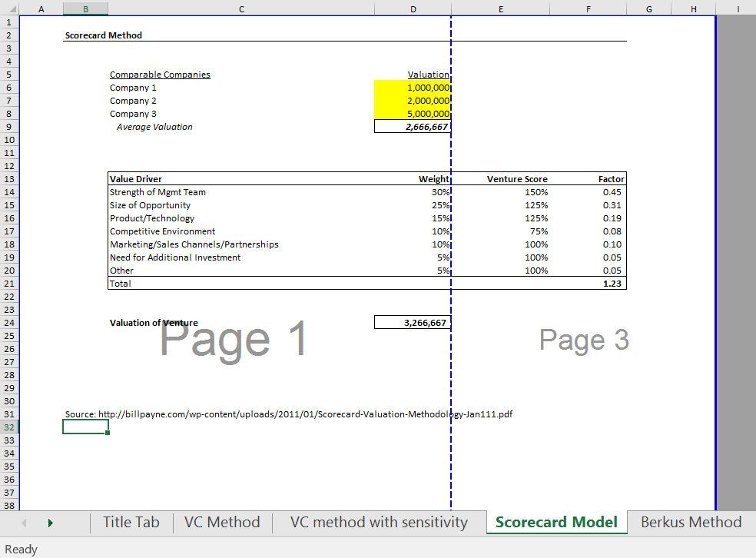Click the Company 1 label
This screenshot has width=756, height=558.
[x=133, y=88]
